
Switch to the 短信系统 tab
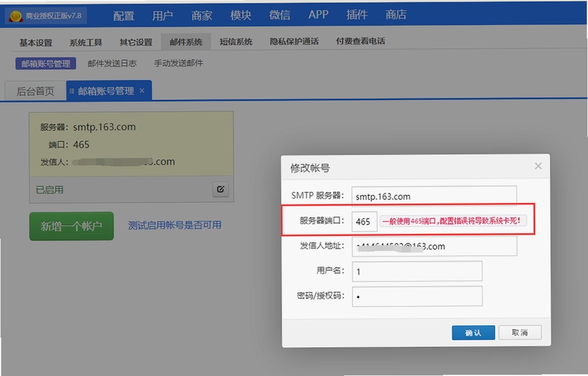[236, 42]
